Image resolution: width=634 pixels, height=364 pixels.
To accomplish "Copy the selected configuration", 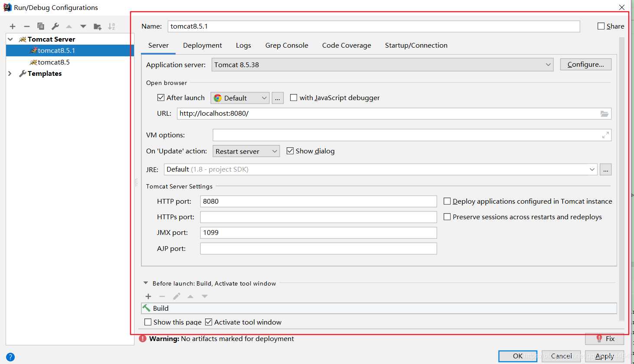I will coord(41,26).
